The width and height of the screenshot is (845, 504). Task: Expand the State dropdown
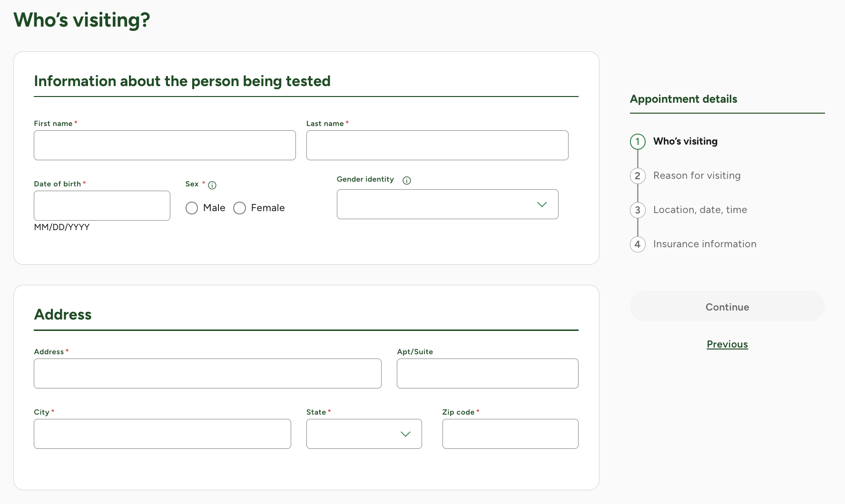pos(364,434)
